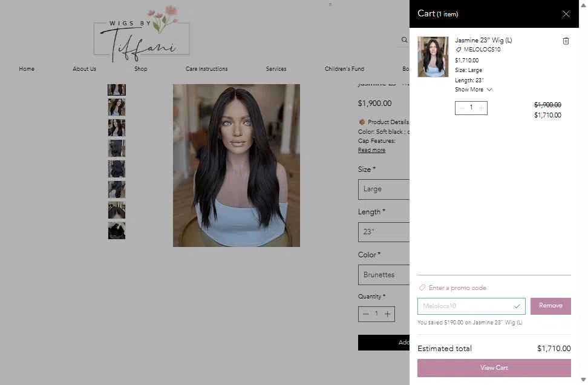Viewport: 588px width, 385px height.
Task: Open the Services menu item
Action: click(276, 69)
